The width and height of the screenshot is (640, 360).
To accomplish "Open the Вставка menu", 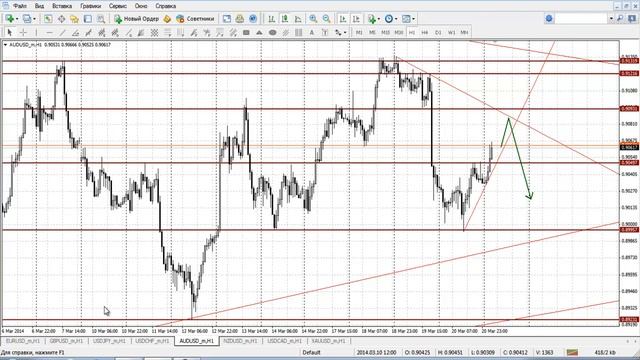I will point(62,6).
